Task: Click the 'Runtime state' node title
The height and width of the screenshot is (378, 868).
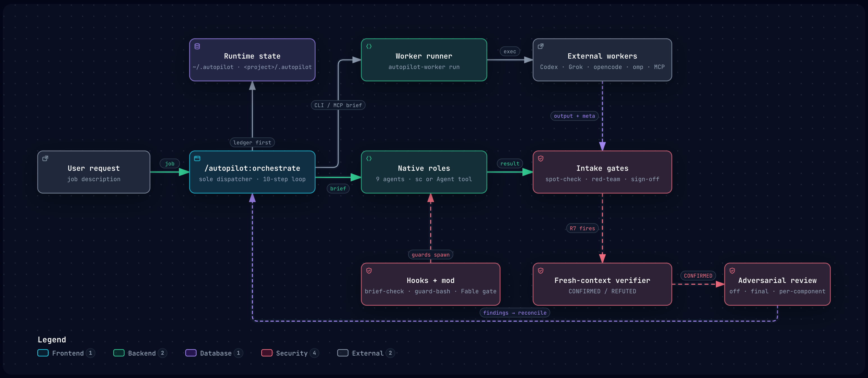Action: 252,56
